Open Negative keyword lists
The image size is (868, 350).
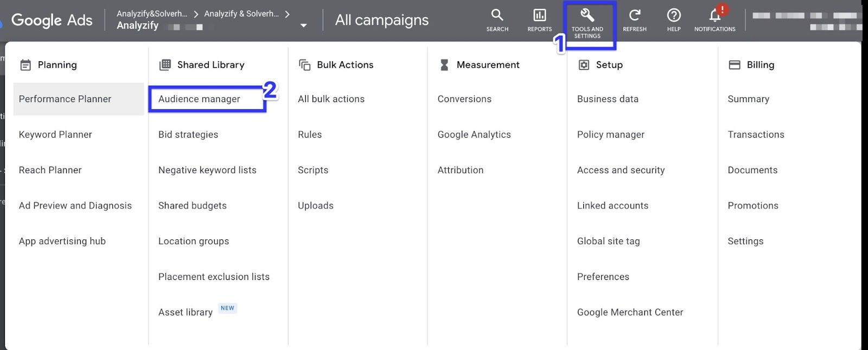coord(207,170)
